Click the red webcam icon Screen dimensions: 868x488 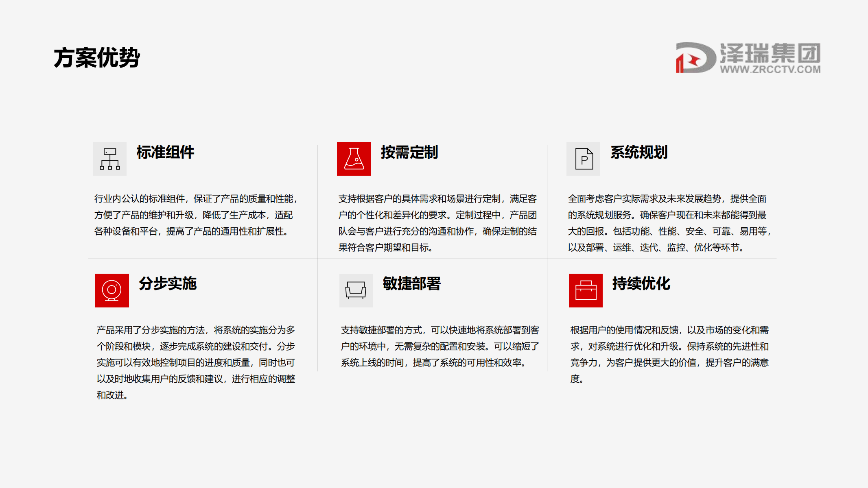(112, 290)
